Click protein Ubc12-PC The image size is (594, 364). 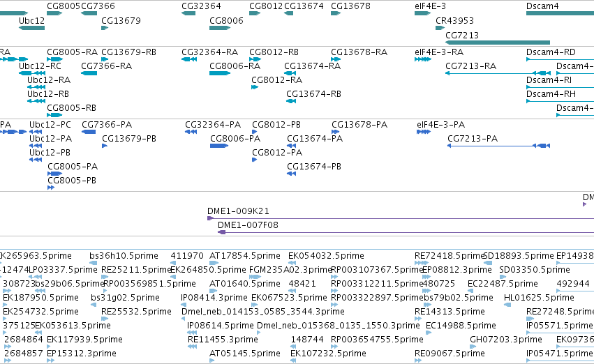point(50,125)
